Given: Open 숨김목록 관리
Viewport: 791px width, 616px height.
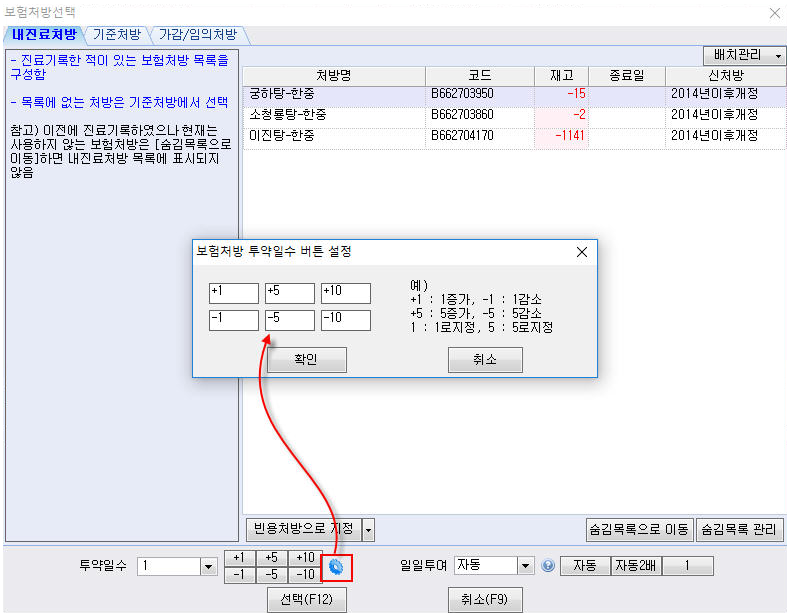Looking at the screenshot, I should coord(739,530).
